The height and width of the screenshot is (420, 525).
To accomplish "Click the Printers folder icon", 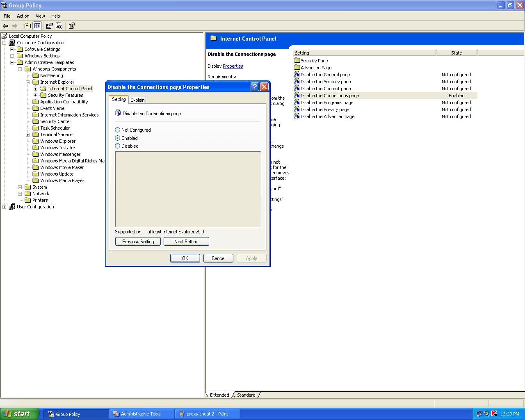I will (x=28, y=200).
